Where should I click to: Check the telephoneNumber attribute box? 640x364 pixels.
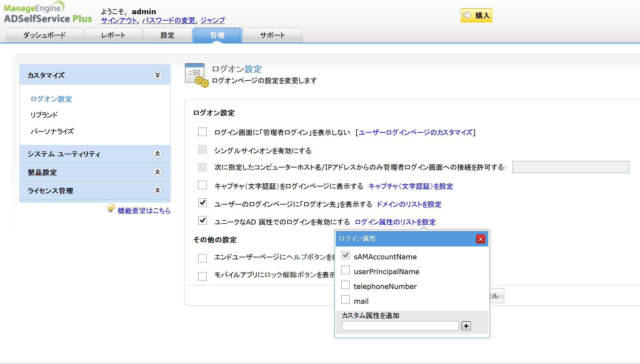pos(345,285)
